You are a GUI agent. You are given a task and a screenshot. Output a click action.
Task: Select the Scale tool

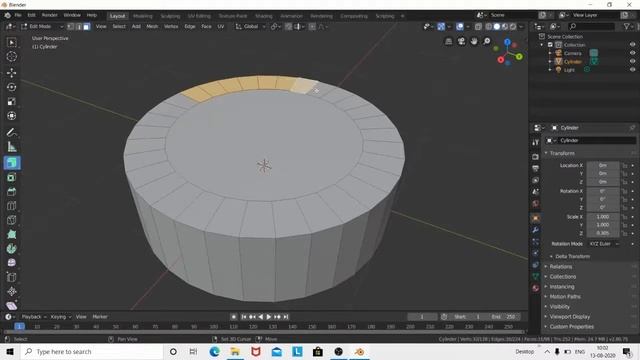click(x=11, y=101)
